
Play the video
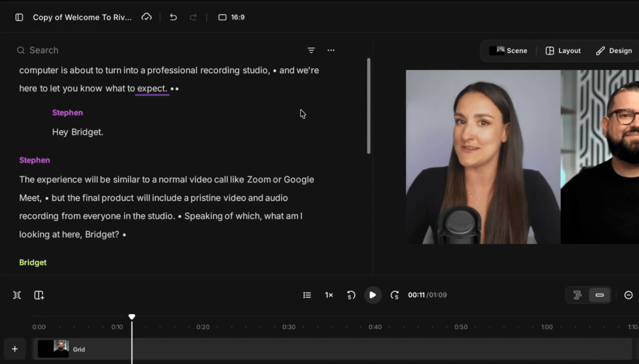pyautogui.click(x=372, y=295)
